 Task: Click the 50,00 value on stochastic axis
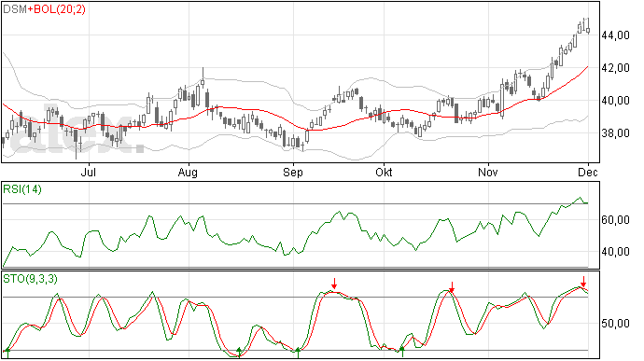(615, 324)
